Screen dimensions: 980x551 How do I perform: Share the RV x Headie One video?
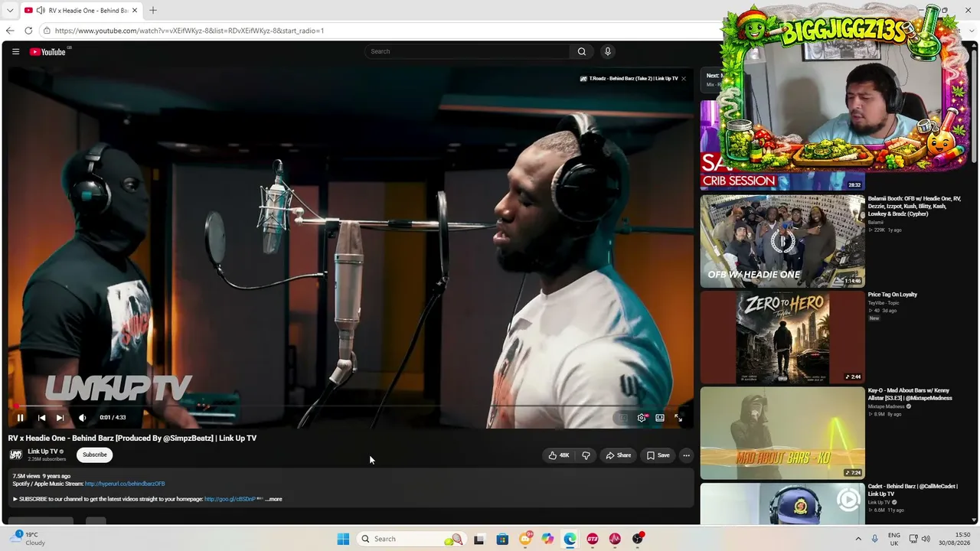(x=619, y=455)
